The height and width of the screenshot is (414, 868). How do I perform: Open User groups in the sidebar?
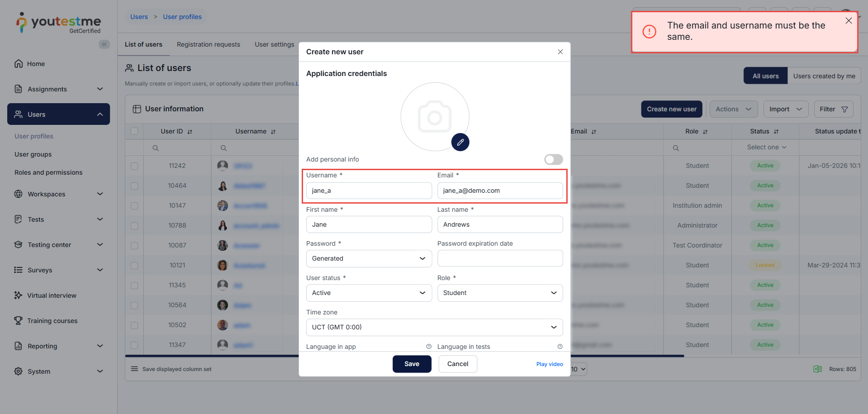(33, 154)
